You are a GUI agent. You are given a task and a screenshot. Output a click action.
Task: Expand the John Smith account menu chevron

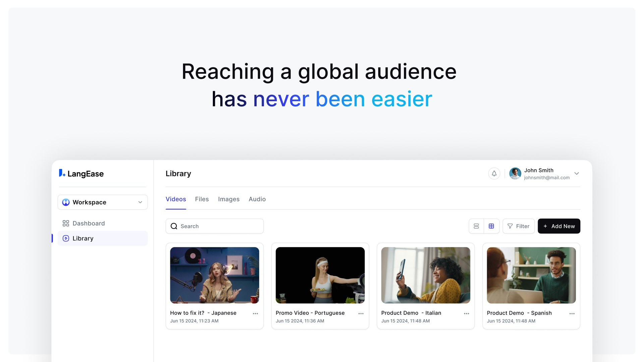(x=577, y=174)
